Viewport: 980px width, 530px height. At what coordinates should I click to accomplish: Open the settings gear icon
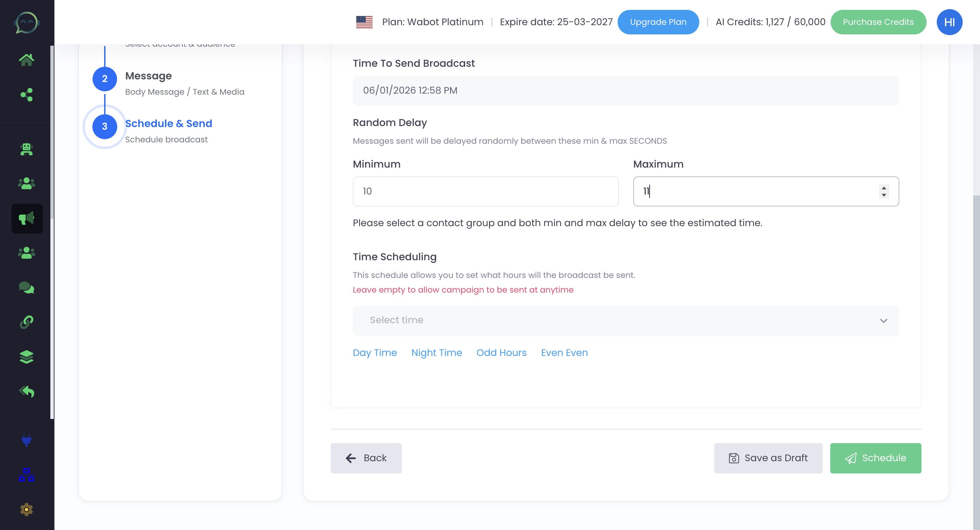tap(26, 509)
